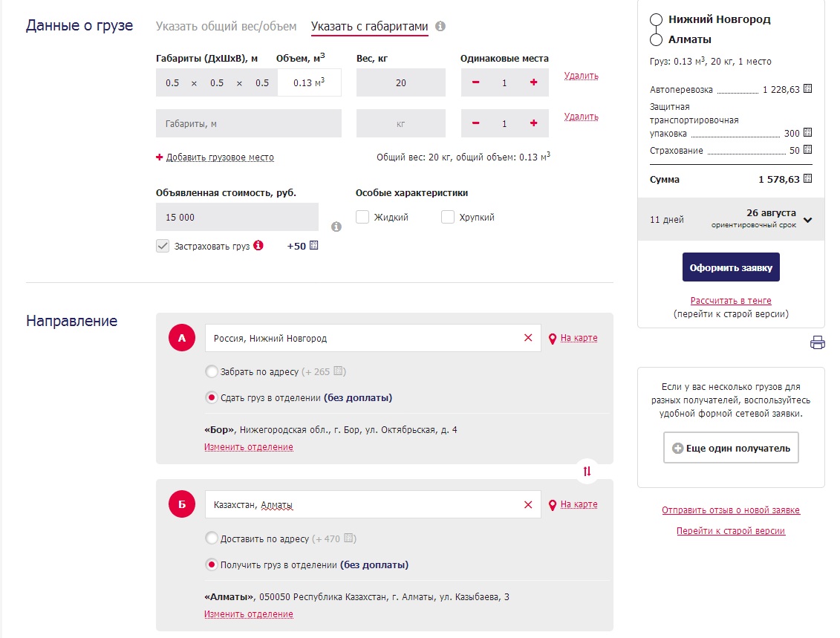The width and height of the screenshot is (840, 638).
Task: Open map pin for point A
Action: (553, 339)
